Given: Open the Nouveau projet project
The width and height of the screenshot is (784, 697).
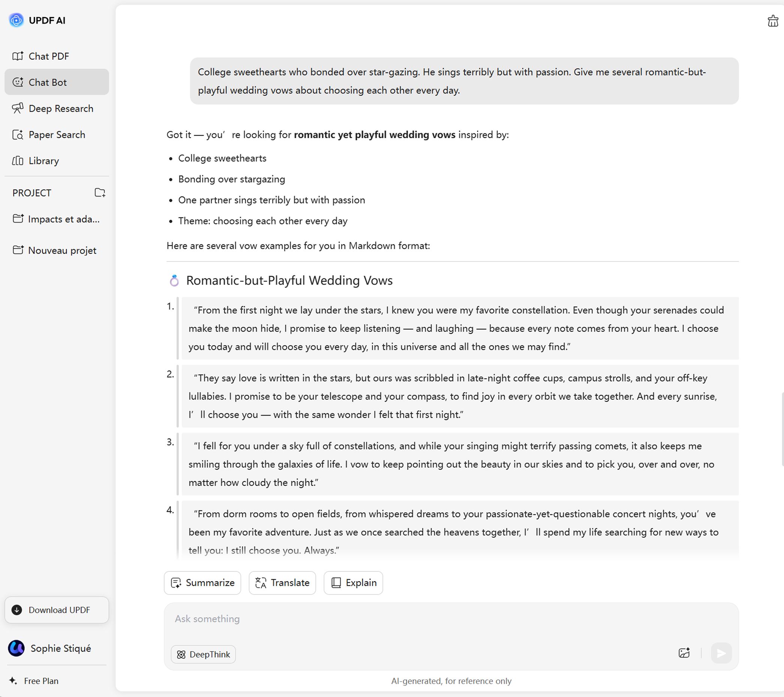Looking at the screenshot, I should click(x=62, y=250).
